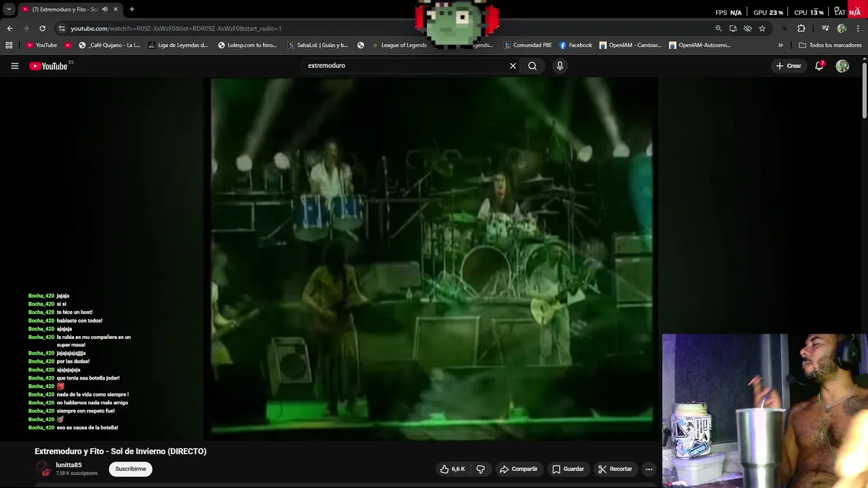Open YouTube notifications bell
Image resolution: width=868 pixels, height=488 pixels.
(x=819, y=66)
